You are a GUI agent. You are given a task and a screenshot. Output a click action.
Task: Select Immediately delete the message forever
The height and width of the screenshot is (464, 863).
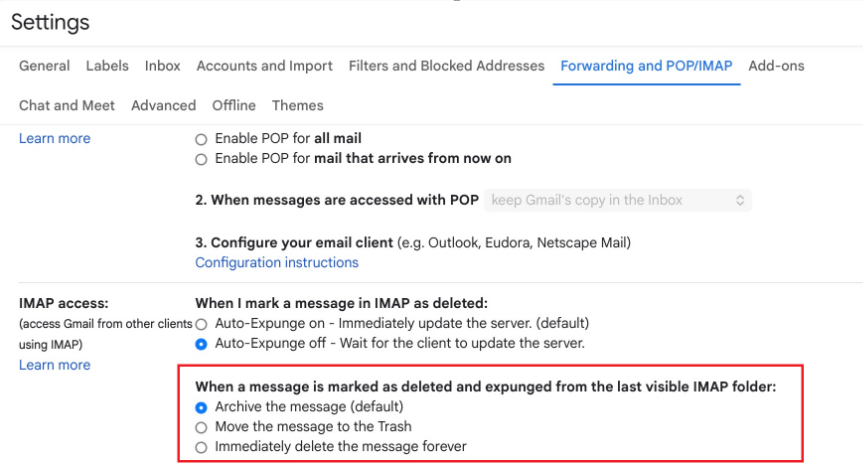pos(201,447)
